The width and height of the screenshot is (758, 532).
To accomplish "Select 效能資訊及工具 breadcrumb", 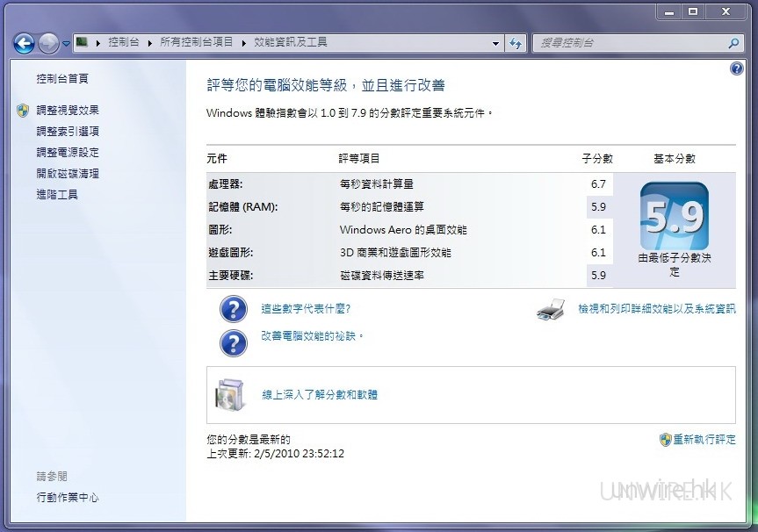I will pyautogui.click(x=291, y=42).
